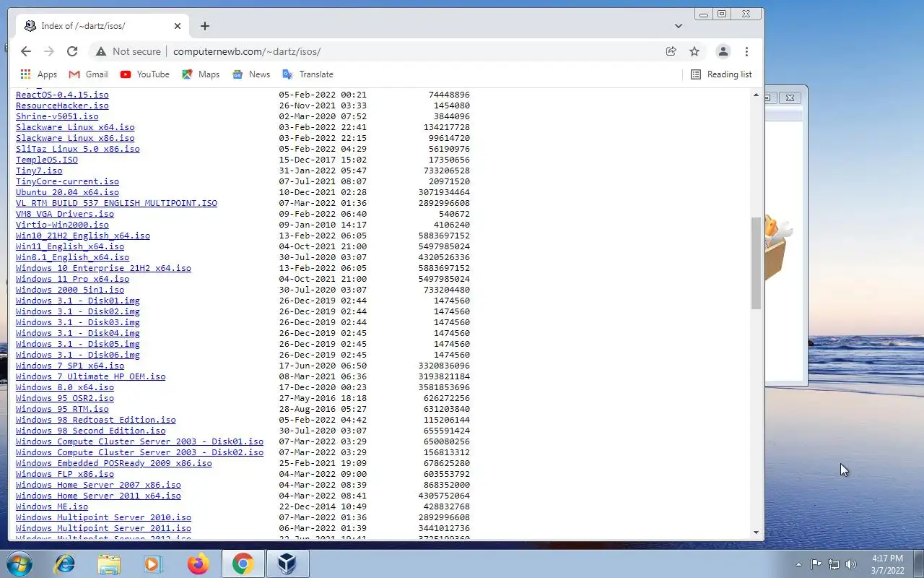924x578 pixels.
Task: Close the Index of /~dartz/isos/ tab
Action: point(178,26)
